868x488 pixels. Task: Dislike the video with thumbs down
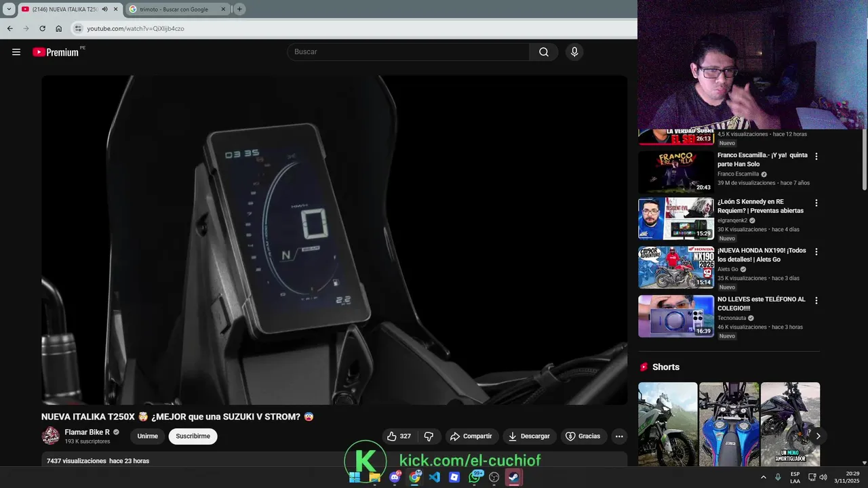point(429,436)
